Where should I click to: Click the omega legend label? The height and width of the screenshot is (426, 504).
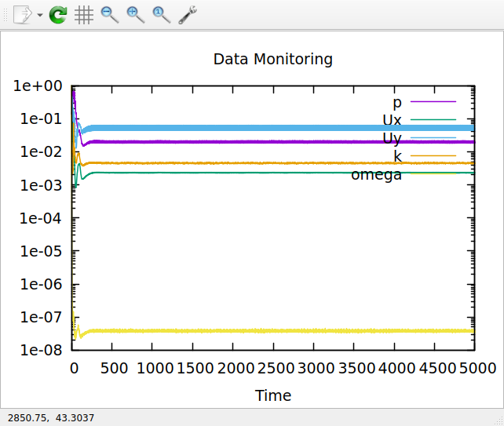click(x=376, y=174)
